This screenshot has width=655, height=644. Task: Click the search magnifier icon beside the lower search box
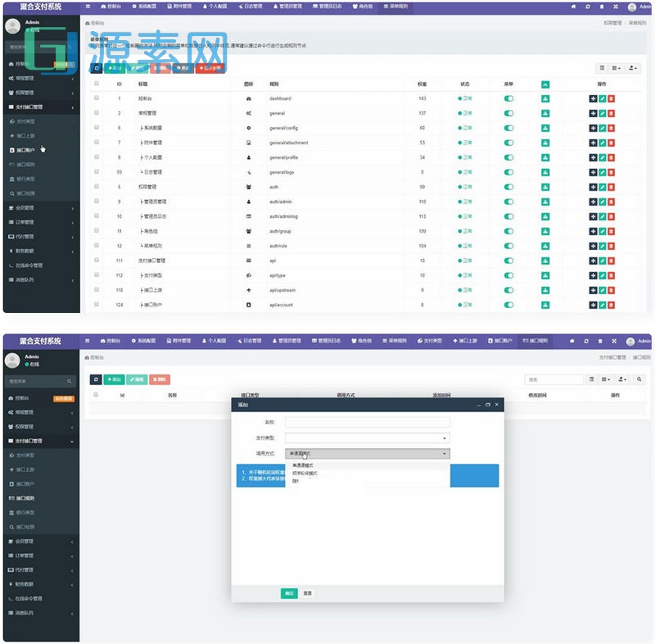(x=639, y=379)
